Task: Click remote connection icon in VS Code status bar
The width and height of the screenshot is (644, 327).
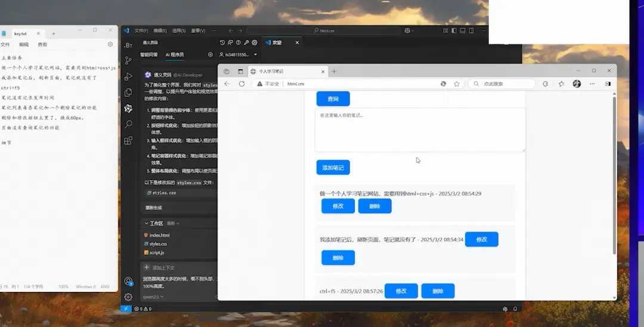Action: (126, 309)
